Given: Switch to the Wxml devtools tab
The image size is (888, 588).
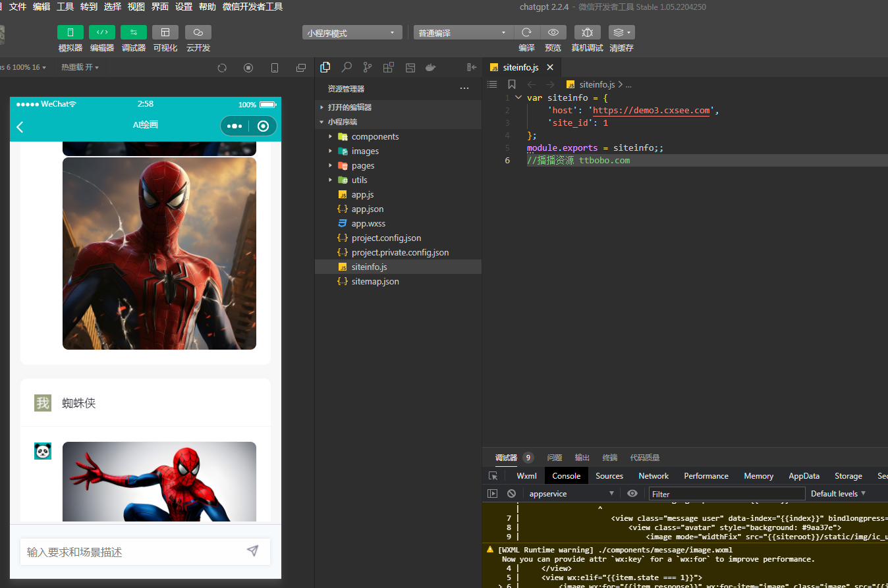Looking at the screenshot, I should pyautogui.click(x=527, y=476).
